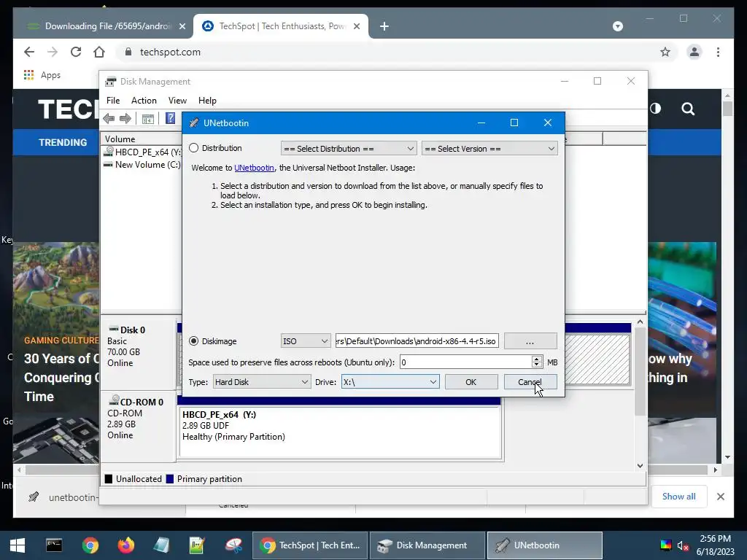Image resolution: width=747 pixels, height=560 pixels.
Task: Open the unetbootin download item
Action: pyautogui.click(x=62, y=497)
